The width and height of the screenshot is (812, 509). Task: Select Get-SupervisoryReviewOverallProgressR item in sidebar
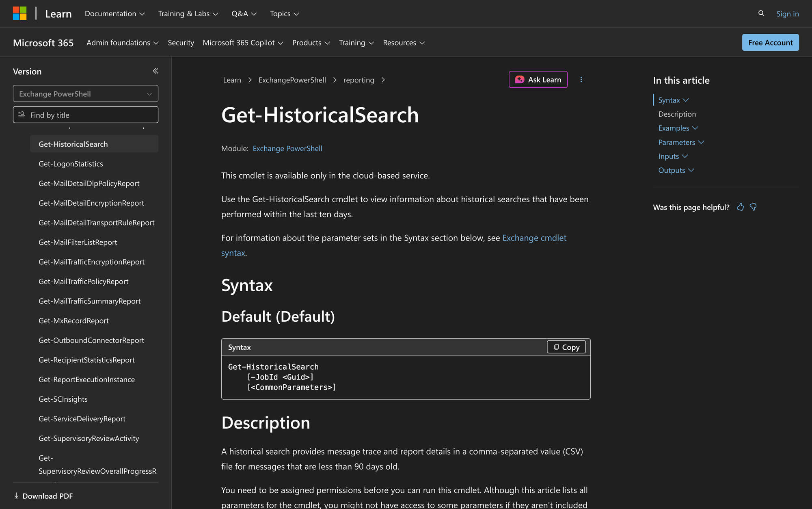coord(97,465)
